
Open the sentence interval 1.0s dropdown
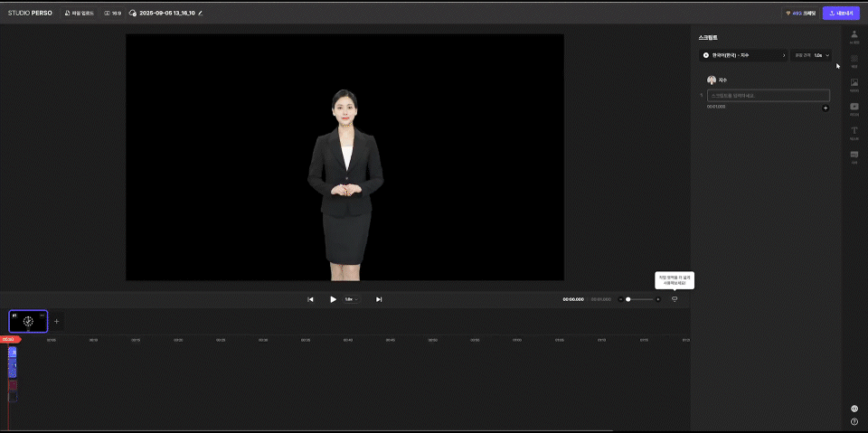pos(811,55)
